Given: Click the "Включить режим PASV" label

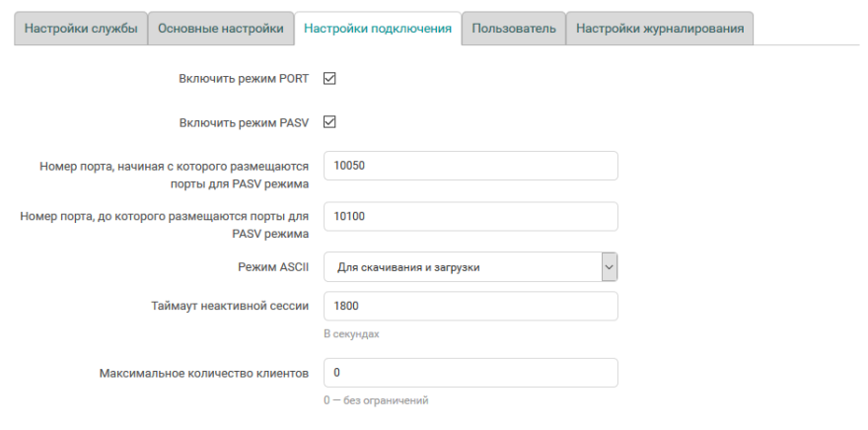Looking at the screenshot, I should (x=244, y=123).
